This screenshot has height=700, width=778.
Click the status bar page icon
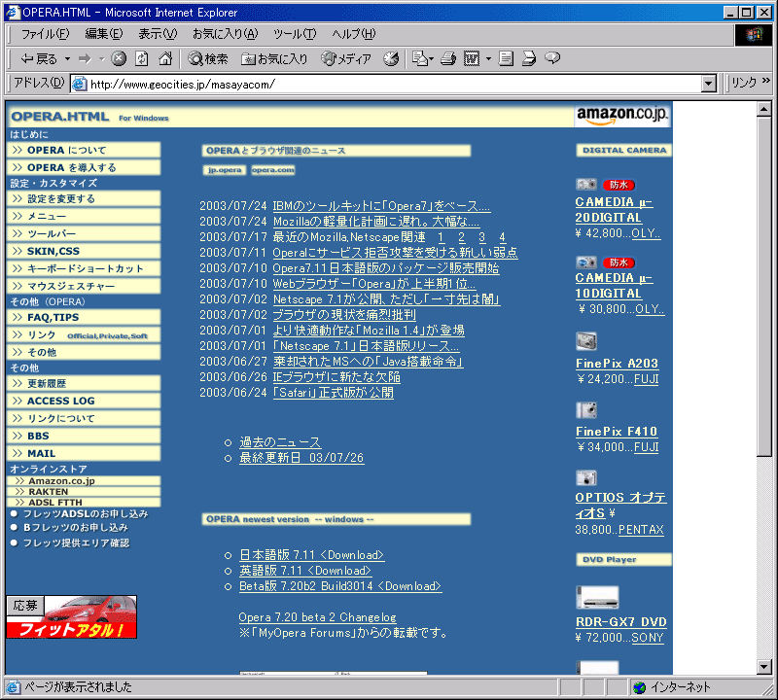[14, 687]
